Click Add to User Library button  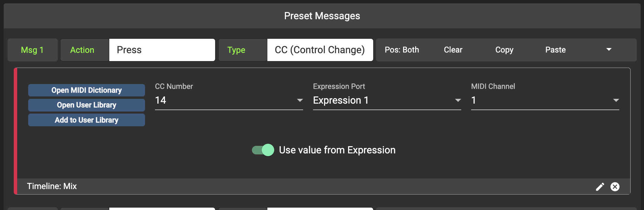point(87,120)
